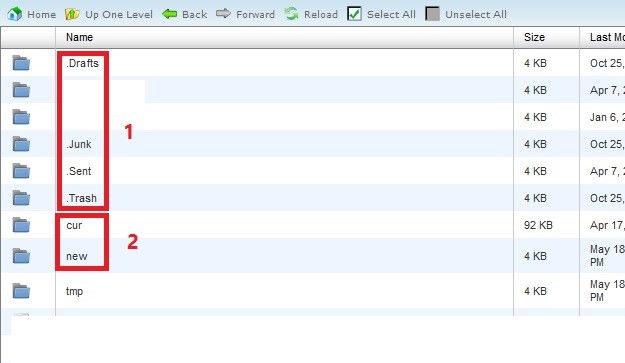Click the Select All checkmark icon
The width and height of the screenshot is (625, 363).
coord(354,14)
